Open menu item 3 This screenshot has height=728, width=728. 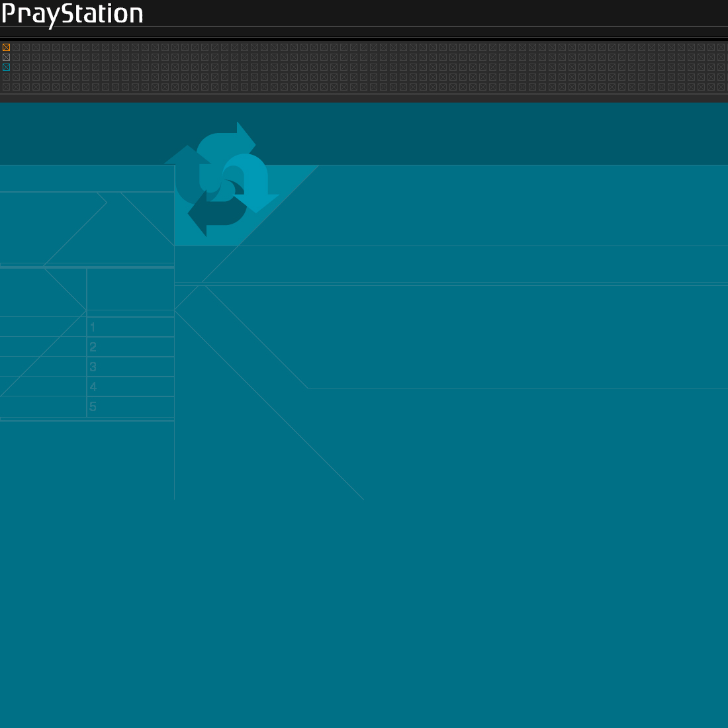(x=130, y=367)
